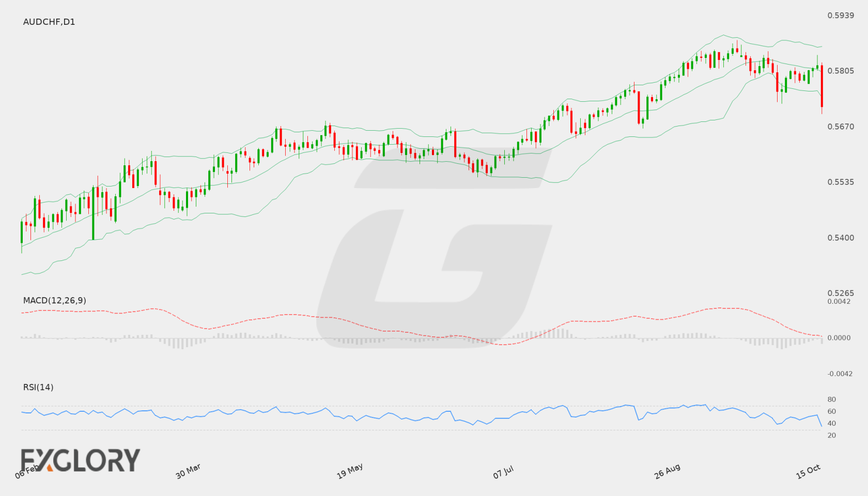Click the 15 Oct date label

(808, 471)
